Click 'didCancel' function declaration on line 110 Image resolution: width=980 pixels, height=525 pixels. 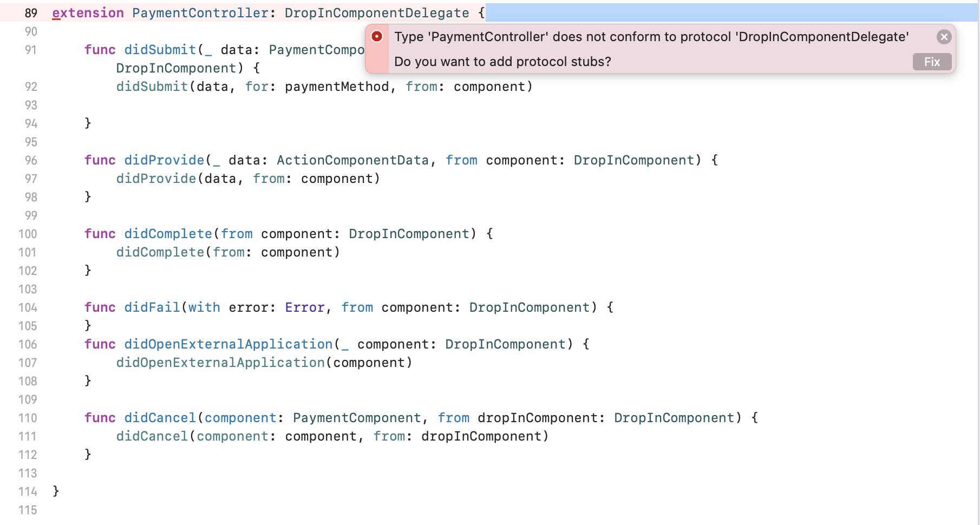(160, 418)
